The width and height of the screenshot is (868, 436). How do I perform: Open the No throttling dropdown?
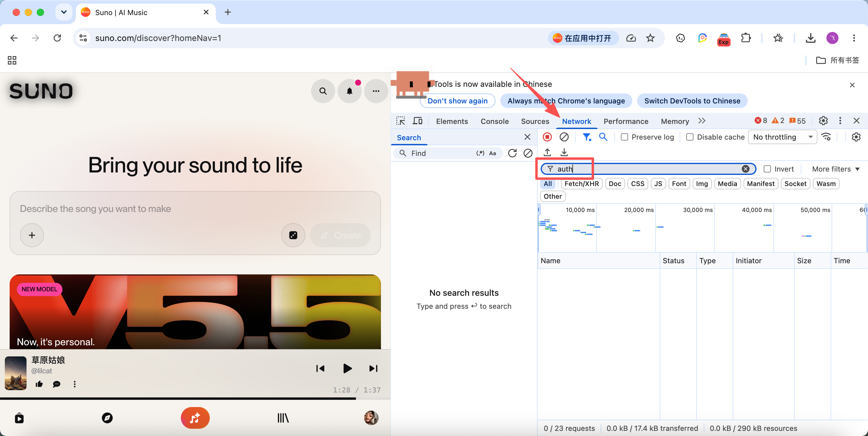[x=782, y=137]
